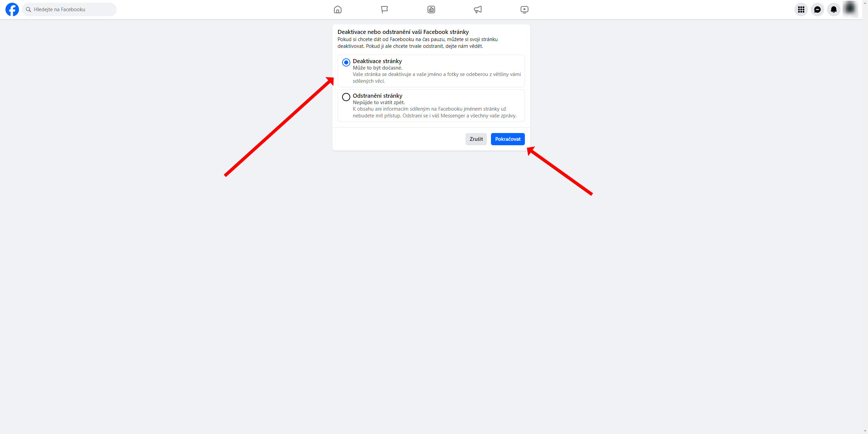Focus the Hledejte na Facebooku search field
This screenshot has height=434, width=868.
tap(69, 10)
